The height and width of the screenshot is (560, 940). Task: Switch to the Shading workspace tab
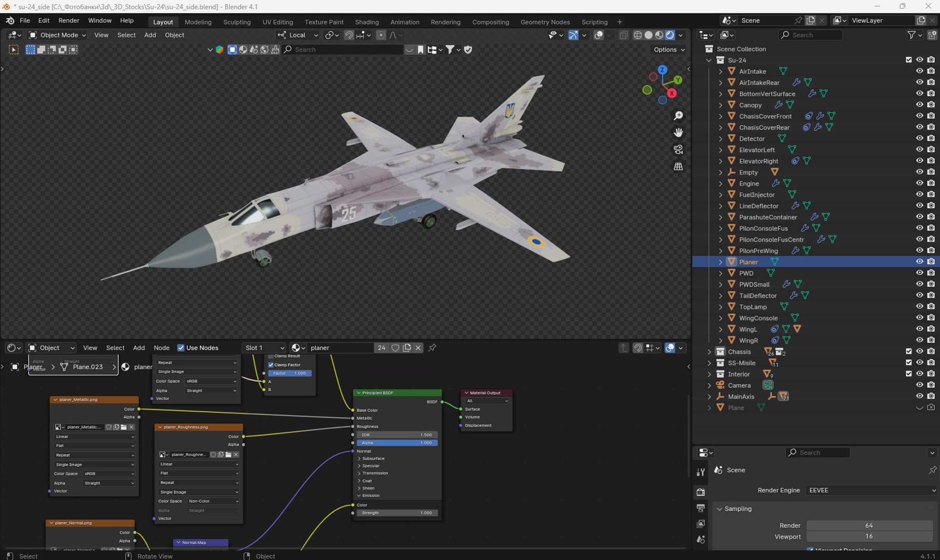(x=367, y=22)
